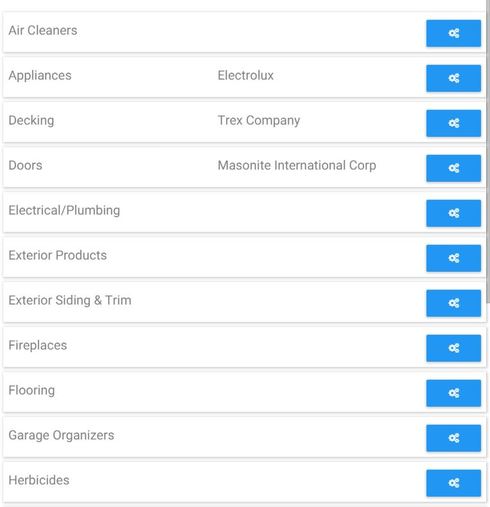Image resolution: width=490 pixels, height=507 pixels.
Task: Select the Herbicides category label
Action: 39,480
